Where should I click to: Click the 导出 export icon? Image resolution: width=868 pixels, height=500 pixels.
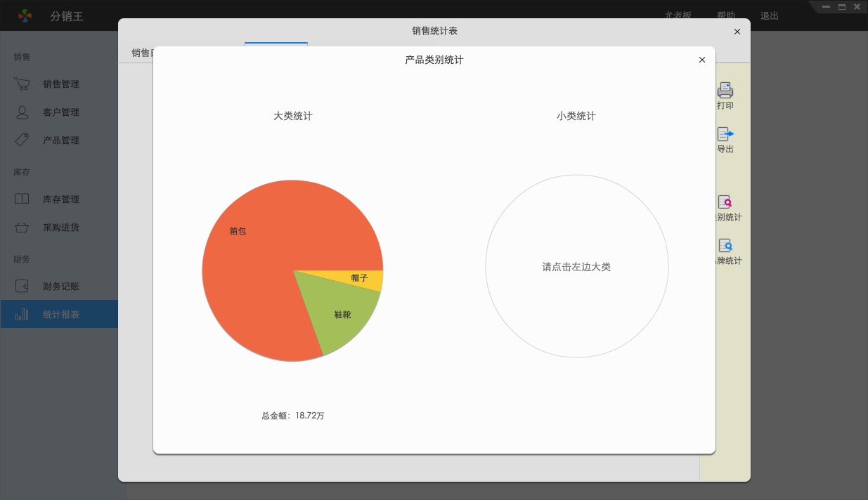click(x=725, y=133)
